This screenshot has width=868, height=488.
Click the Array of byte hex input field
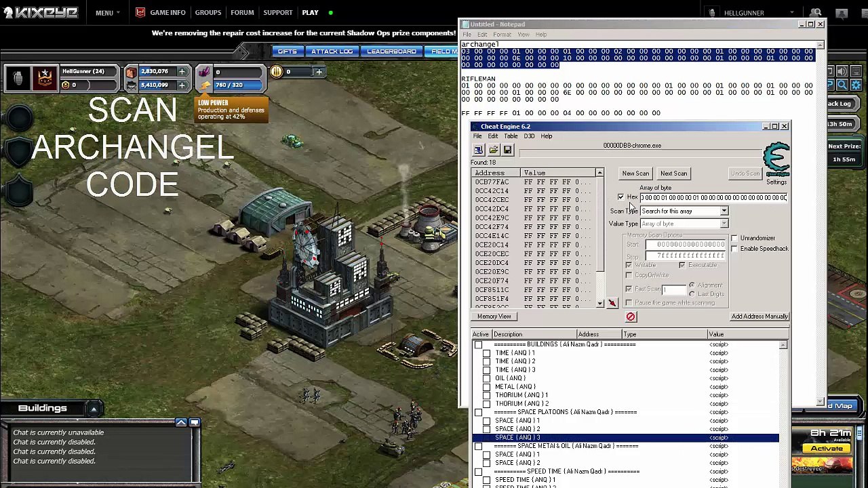click(x=713, y=198)
